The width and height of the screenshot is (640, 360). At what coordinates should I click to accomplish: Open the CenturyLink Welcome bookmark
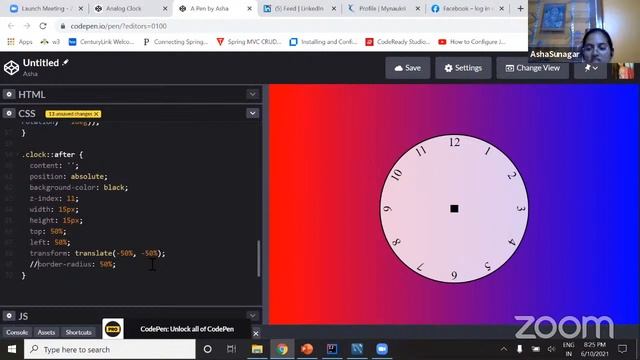click(x=101, y=42)
